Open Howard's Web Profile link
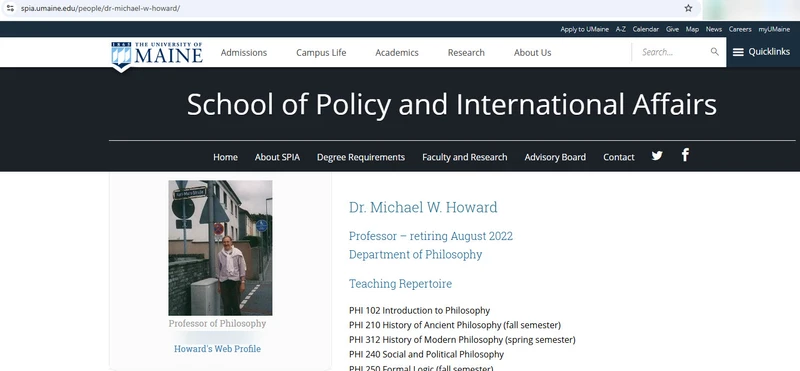 coord(217,349)
